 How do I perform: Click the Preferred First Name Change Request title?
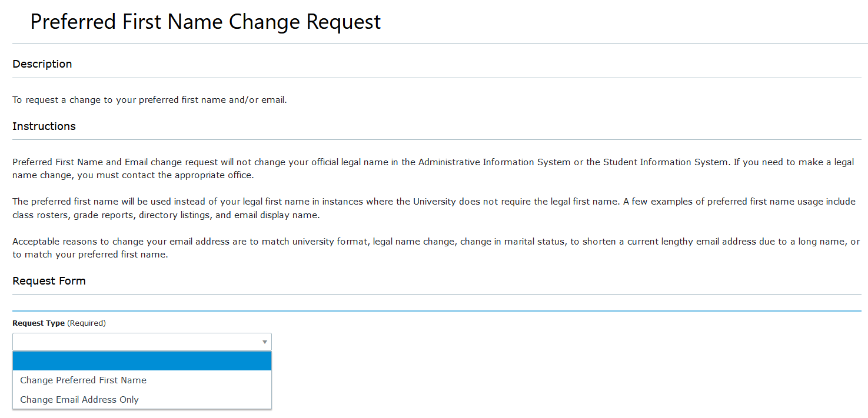point(205,22)
